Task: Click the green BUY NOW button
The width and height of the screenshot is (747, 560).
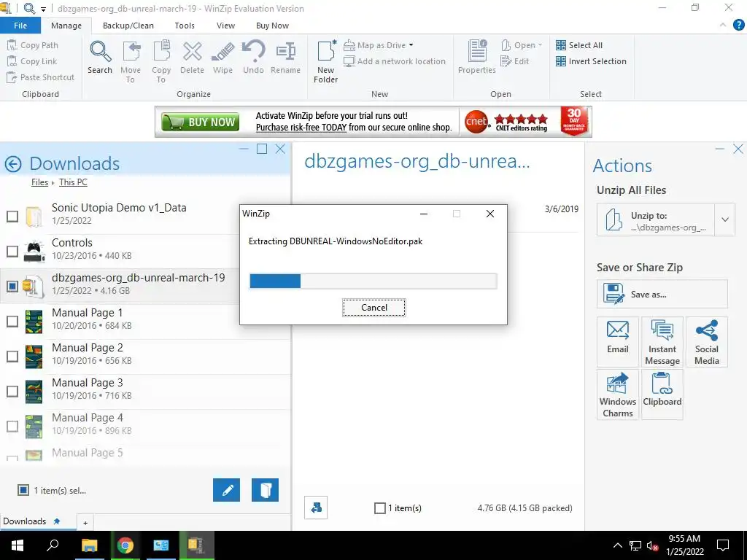Action: [200, 122]
